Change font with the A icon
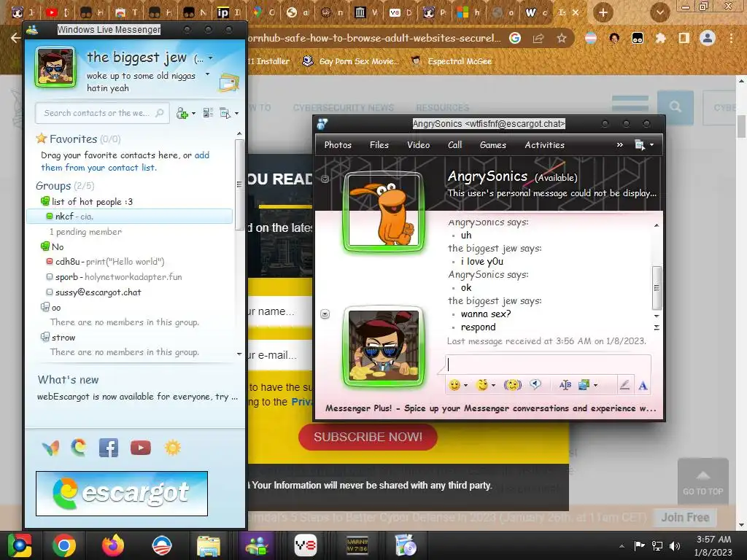Image resolution: width=747 pixels, height=560 pixels. coord(643,385)
